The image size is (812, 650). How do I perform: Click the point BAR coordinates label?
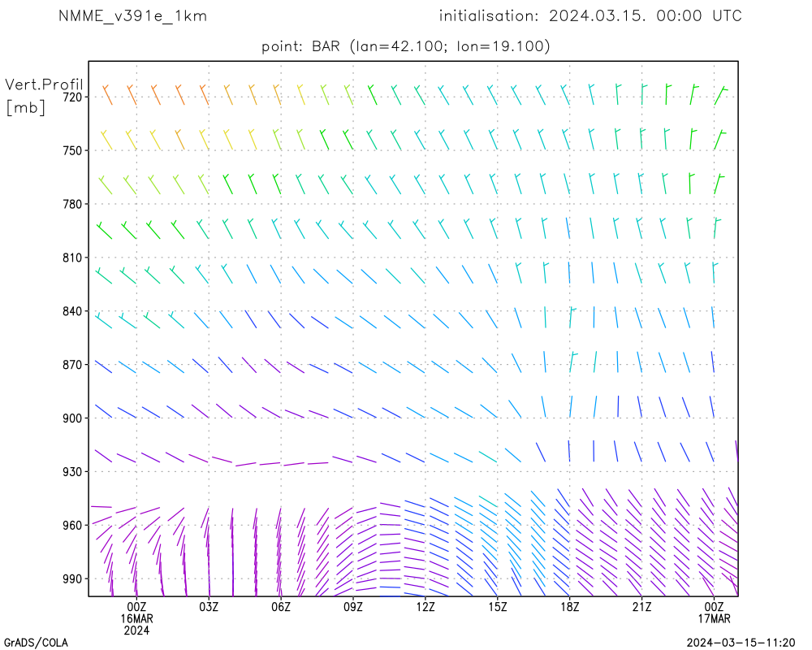pyautogui.click(x=405, y=46)
